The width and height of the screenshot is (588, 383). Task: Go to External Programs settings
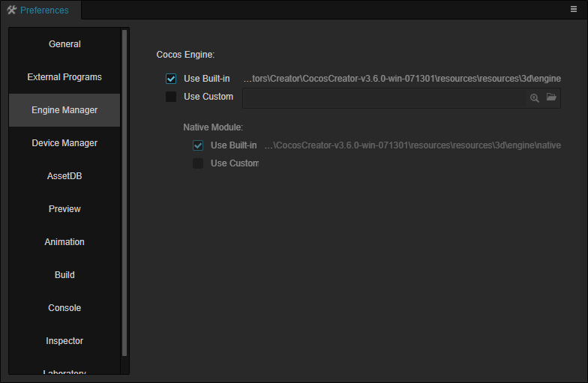coord(64,77)
